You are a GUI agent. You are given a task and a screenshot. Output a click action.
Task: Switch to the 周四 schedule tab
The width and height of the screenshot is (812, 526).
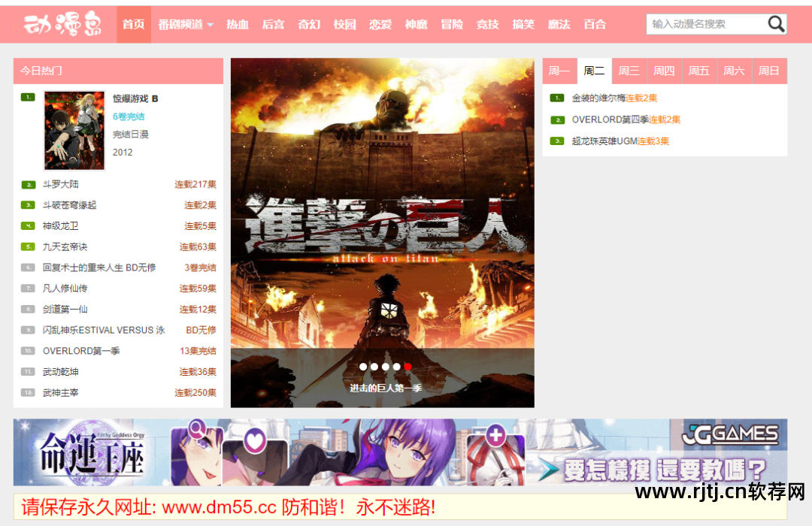pyautogui.click(x=664, y=71)
